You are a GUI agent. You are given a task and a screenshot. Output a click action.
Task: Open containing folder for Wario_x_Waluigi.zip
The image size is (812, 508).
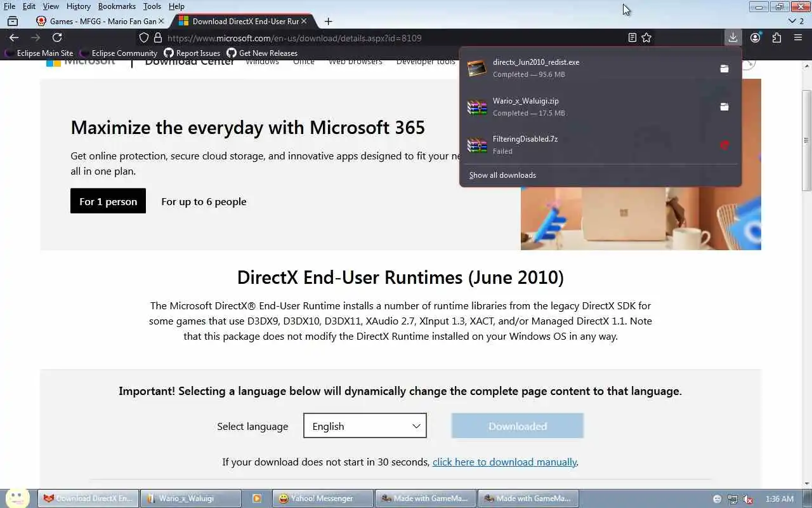tap(724, 107)
